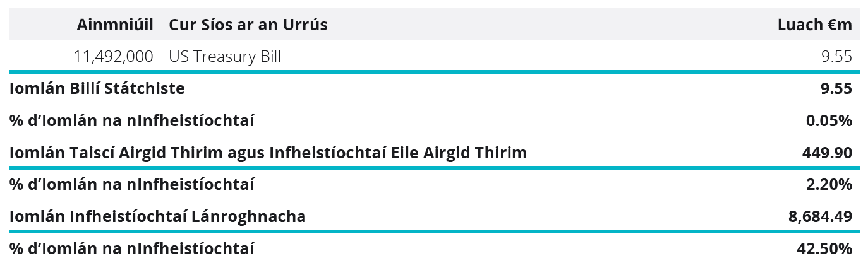Select the Cur Síos ar an Urrús header
The image size is (868, 280).
(x=248, y=25)
